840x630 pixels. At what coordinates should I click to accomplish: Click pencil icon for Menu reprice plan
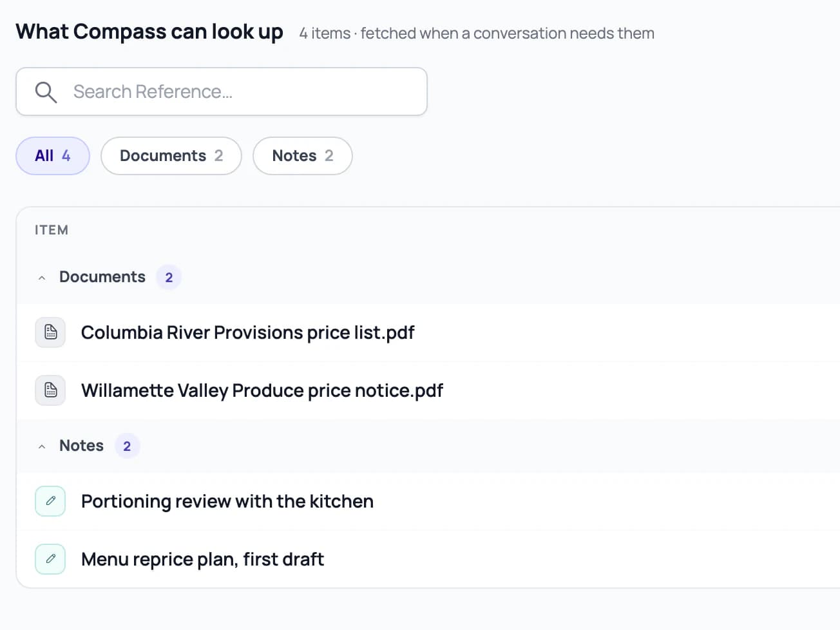pos(50,559)
